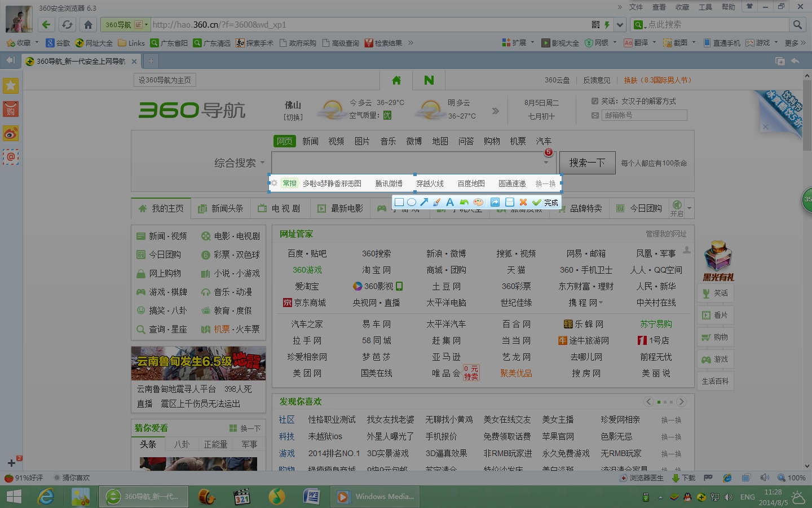Toggle the status bar volume mute icon
Viewport: 812px width, 508px height.
click(x=764, y=478)
